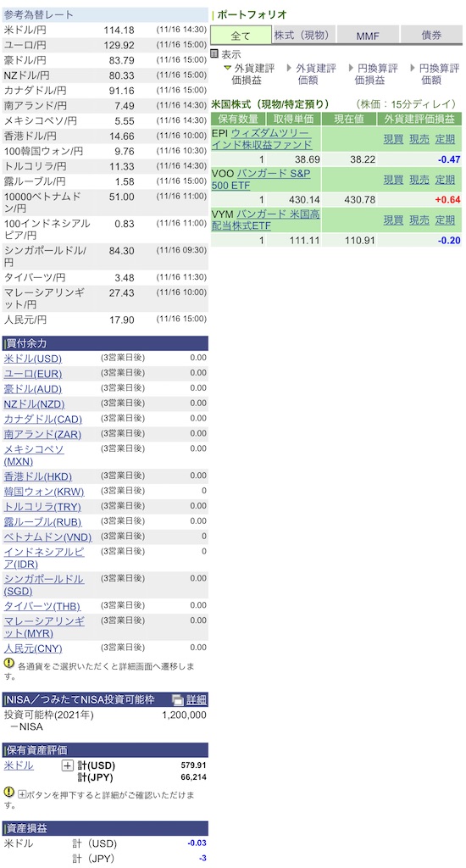The width and height of the screenshot is (466, 868).
Task: Open トルコリラ(TRY) buying power link
Action: (x=42, y=507)
